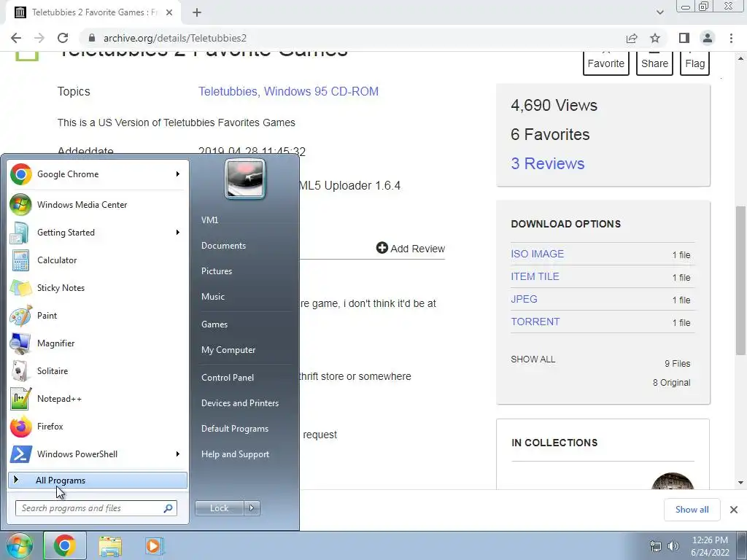Open Music library

tap(212, 297)
